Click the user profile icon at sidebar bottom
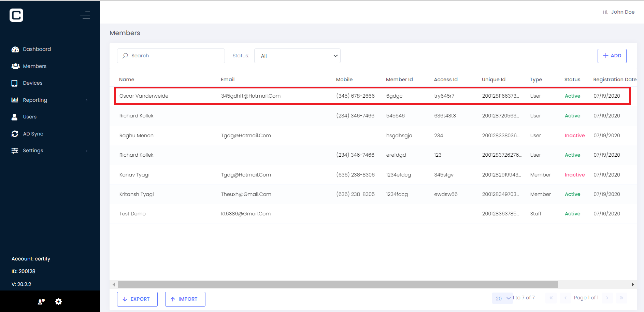The width and height of the screenshot is (644, 312). tap(41, 301)
